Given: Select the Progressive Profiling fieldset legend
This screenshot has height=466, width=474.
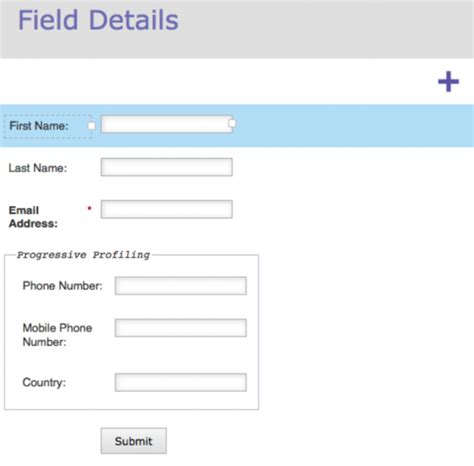Looking at the screenshot, I should point(83,255).
